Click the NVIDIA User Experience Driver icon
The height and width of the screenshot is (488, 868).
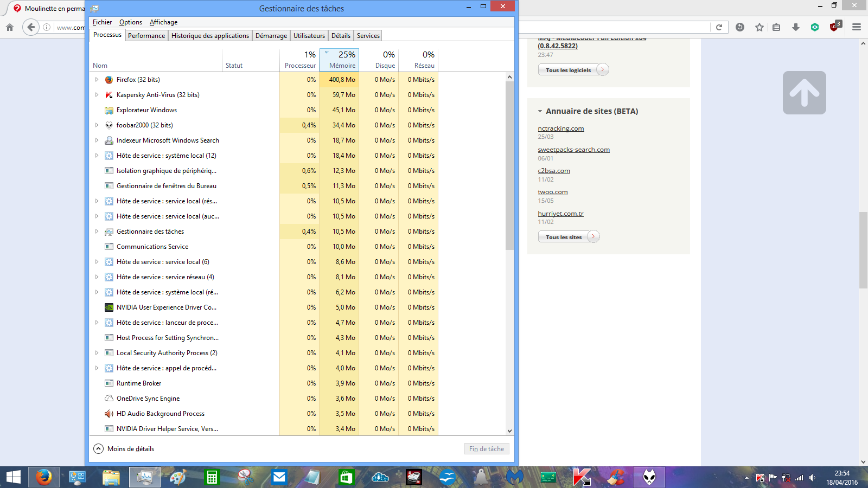pos(109,307)
